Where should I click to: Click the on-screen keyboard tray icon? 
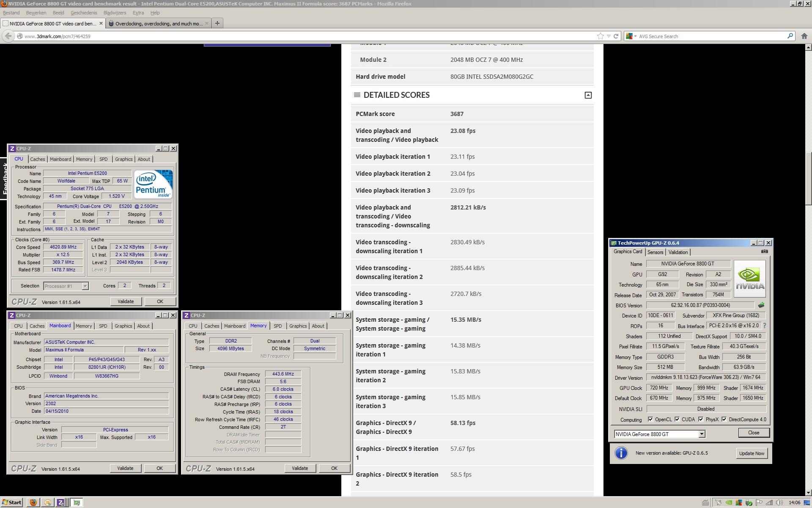click(x=705, y=502)
